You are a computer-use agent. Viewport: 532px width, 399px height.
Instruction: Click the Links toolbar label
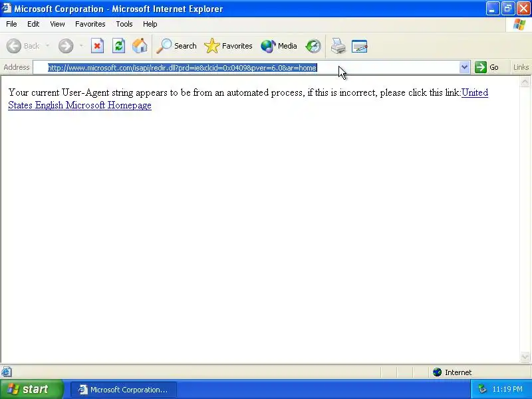521,67
